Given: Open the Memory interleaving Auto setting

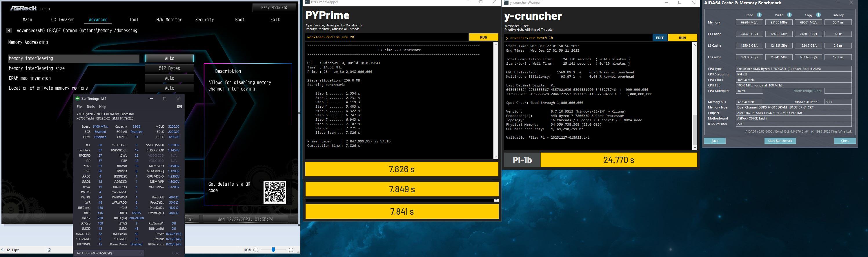Looking at the screenshot, I should click(x=170, y=58).
